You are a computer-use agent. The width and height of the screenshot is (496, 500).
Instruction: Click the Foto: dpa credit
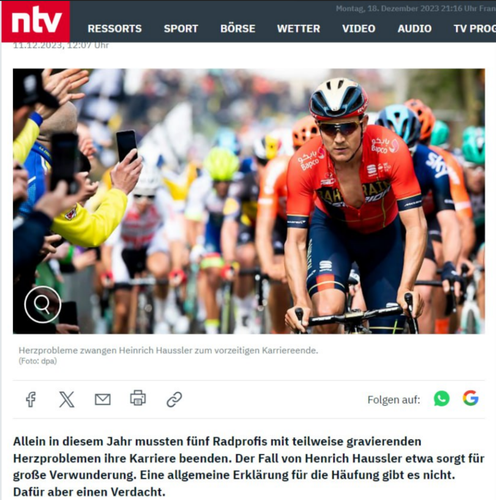(x=38, y=361)
